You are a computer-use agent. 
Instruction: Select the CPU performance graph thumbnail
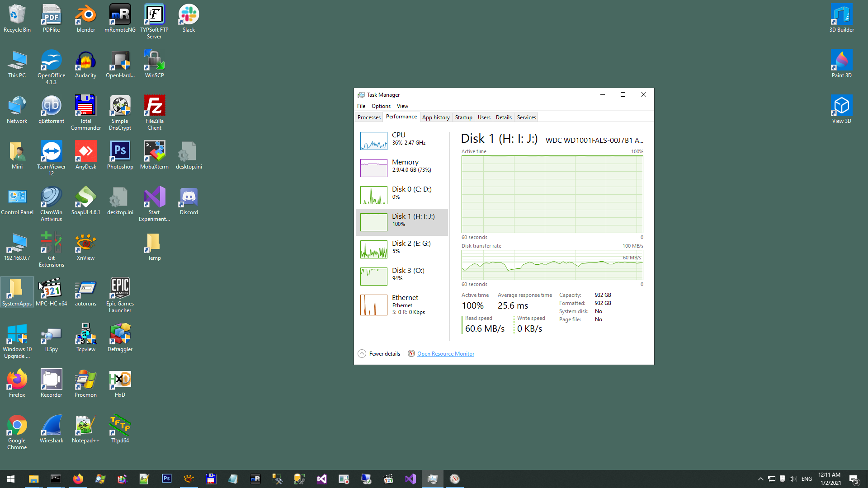pyautogui.click(x=373, y=141)
